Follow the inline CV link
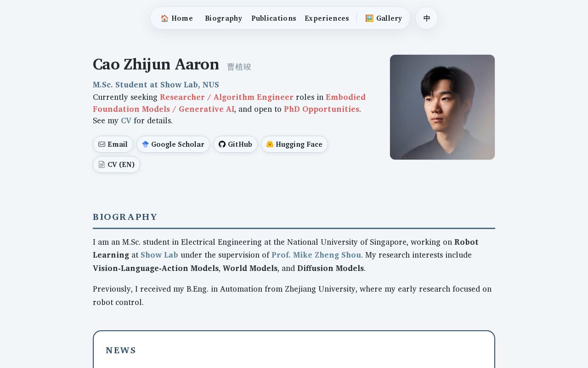This screenshot has height=368, width=588. 126,121
